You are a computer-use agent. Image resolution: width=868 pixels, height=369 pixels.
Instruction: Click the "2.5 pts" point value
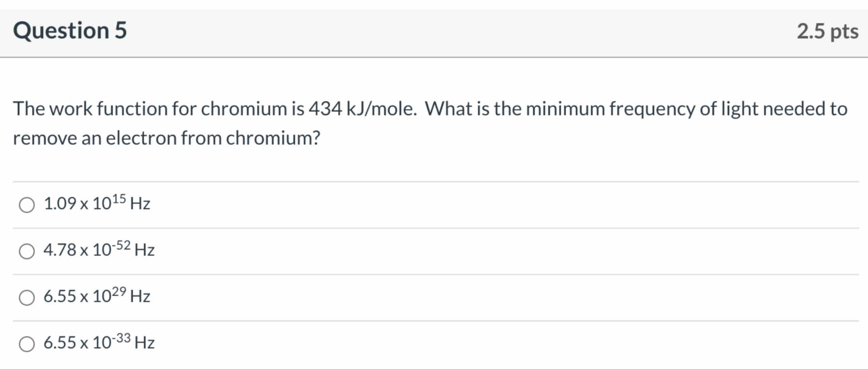tap(827, 32)
